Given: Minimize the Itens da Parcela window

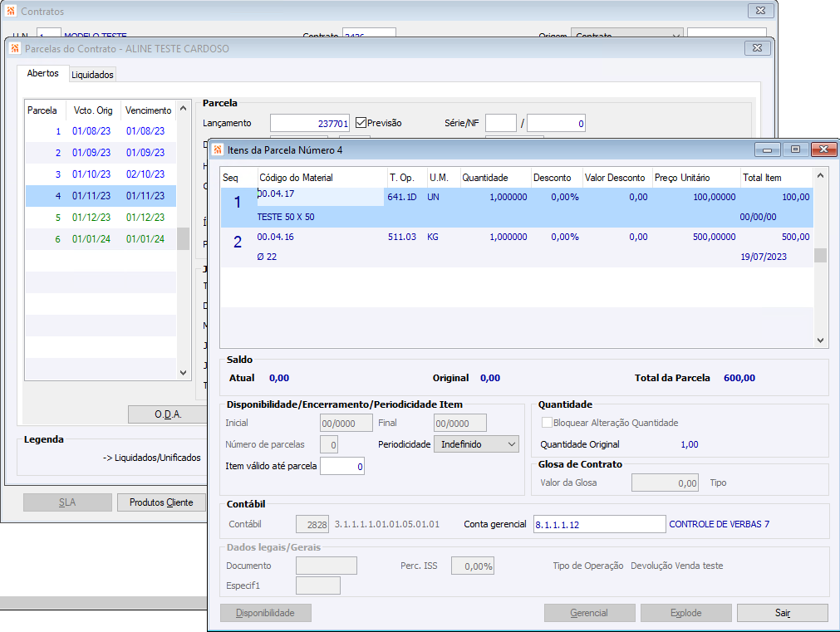Looking at the screenshot, I should pyautogui.click(x=766, y=149).
